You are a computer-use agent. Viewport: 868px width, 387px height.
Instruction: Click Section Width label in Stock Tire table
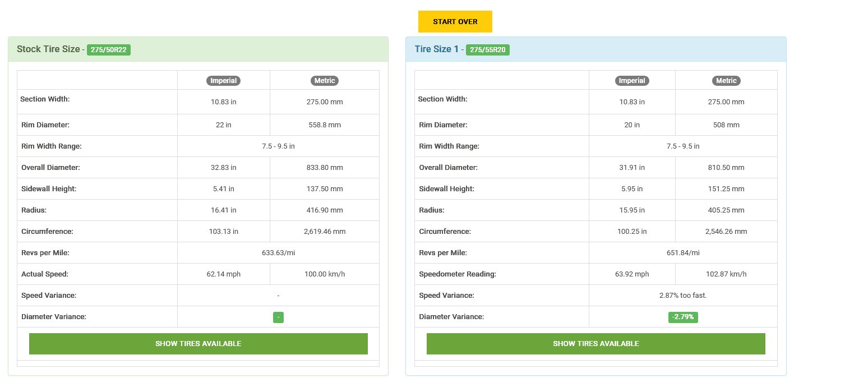45,99
